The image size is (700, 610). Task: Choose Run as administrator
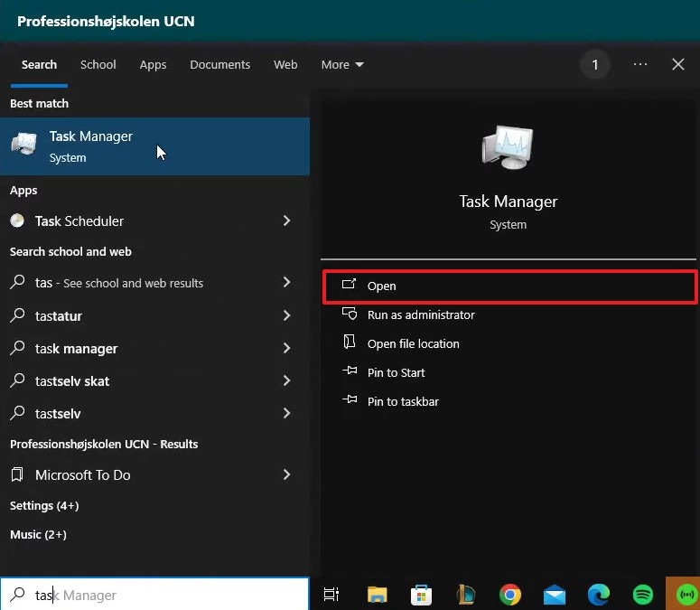421,314
